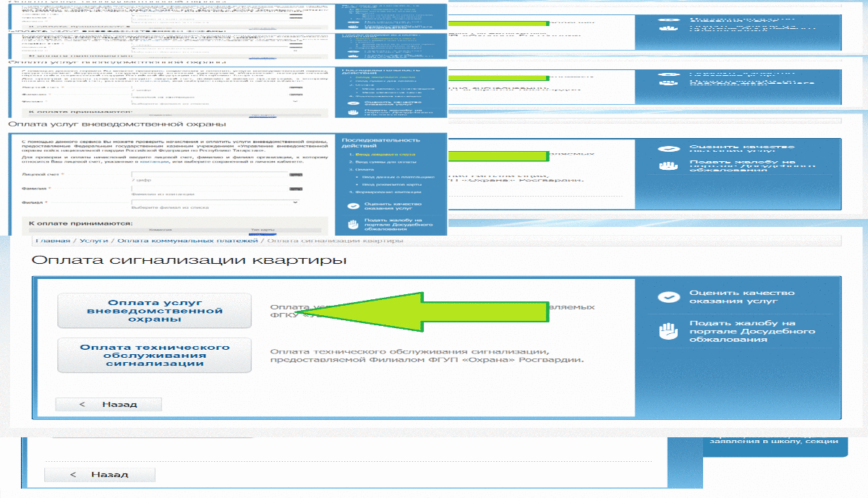Click hand icon in Последовательность действий sidebar
This screenshot has width=868, height=498.
[353, 224]
